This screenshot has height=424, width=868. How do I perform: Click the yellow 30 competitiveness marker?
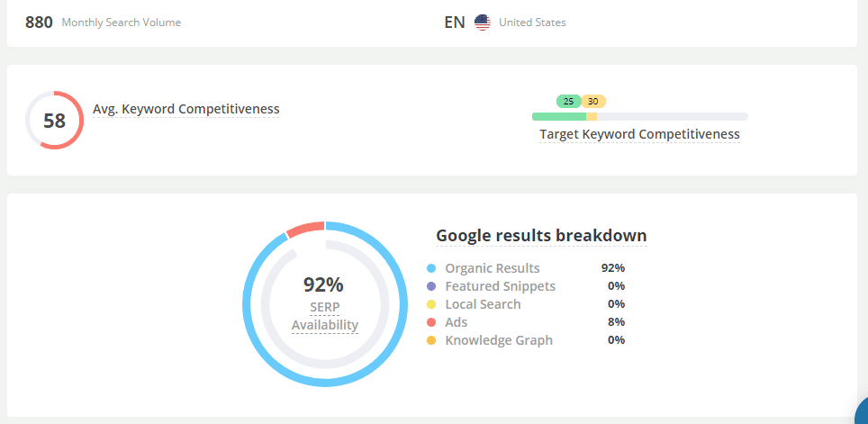[592, 102]
